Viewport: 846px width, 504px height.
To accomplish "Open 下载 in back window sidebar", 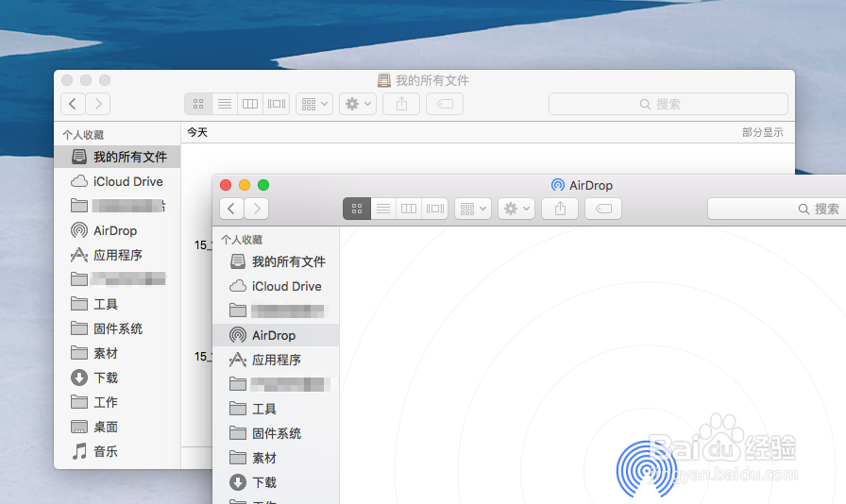I will (118, 378).
